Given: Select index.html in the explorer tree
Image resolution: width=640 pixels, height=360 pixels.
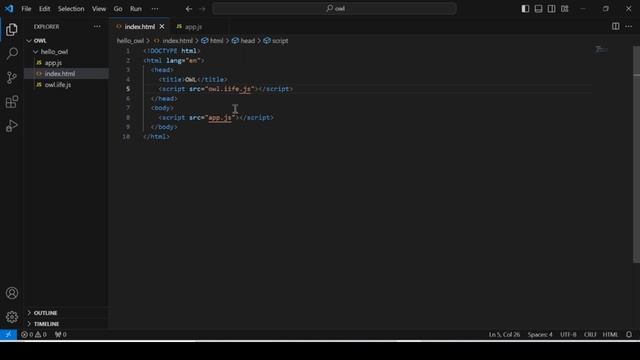Looking at the screenshot, I should (x=60, y=74).
